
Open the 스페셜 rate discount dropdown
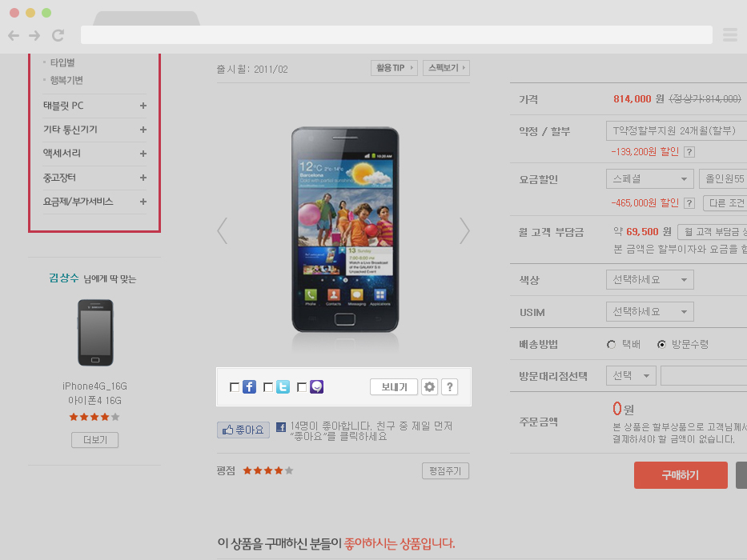tap(650, 179)
